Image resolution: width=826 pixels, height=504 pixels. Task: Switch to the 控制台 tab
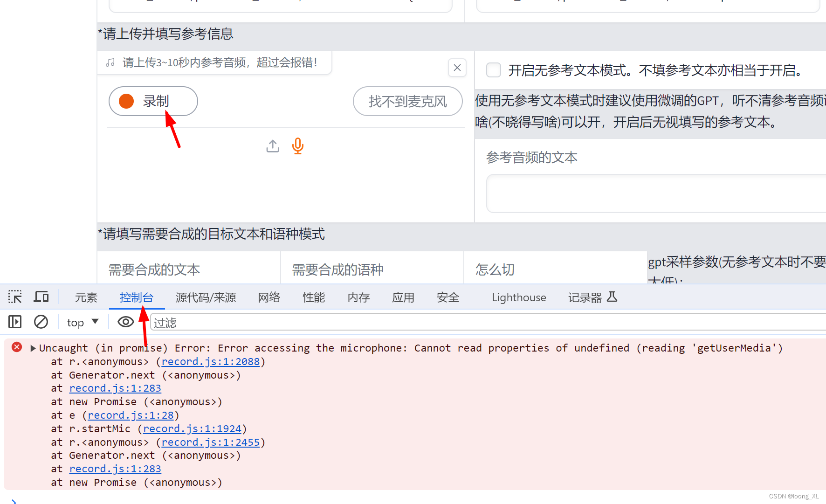pyautogui.click(x=137, y=297)
